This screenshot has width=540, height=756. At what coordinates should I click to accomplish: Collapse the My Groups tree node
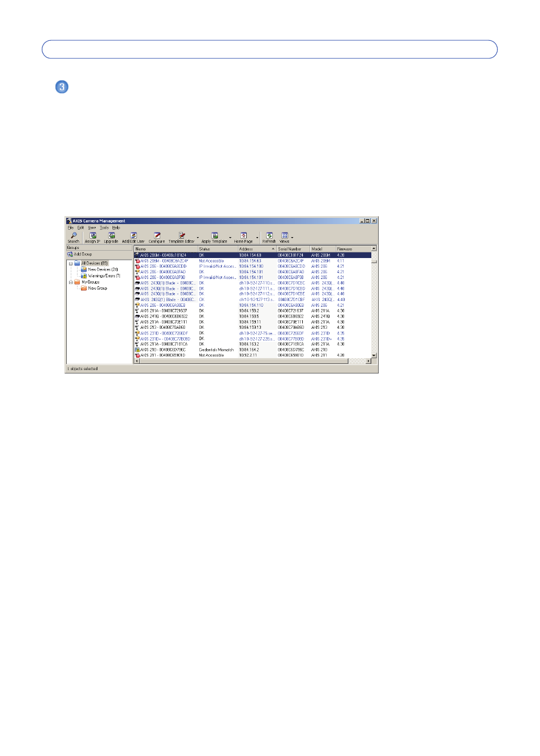click(71, 282)
